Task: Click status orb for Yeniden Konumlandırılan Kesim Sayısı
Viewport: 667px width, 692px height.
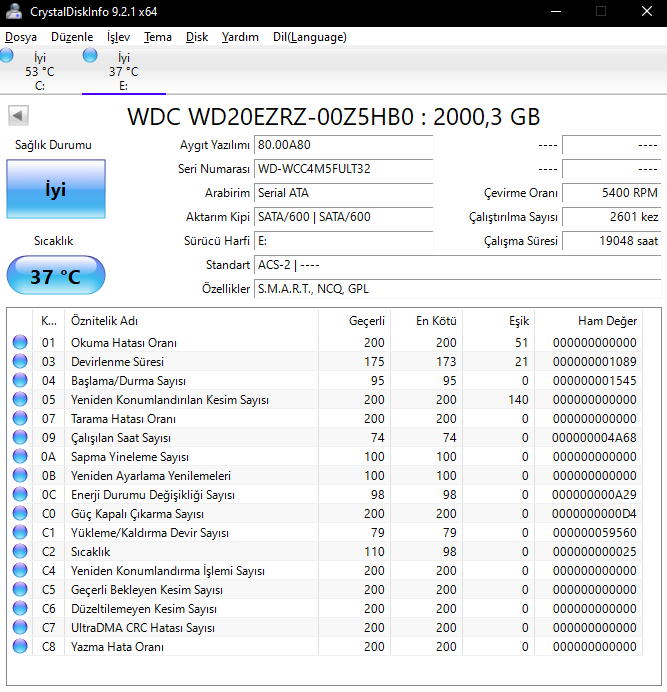Action: pos(20,399)
